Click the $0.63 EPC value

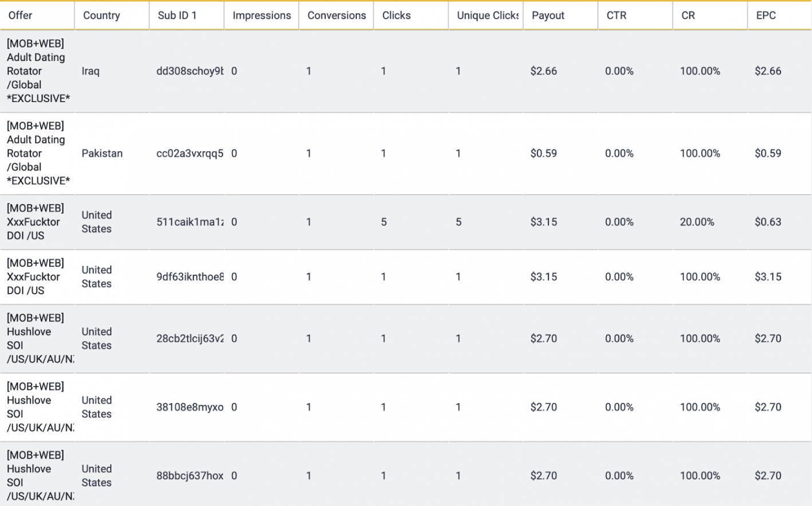coord(768,222)
